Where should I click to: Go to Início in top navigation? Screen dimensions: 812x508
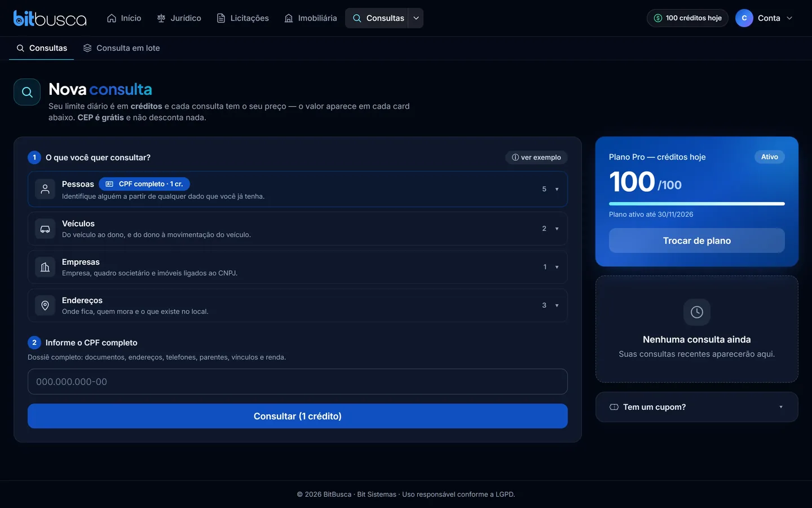pyautogui.click(x=124, y=18)
